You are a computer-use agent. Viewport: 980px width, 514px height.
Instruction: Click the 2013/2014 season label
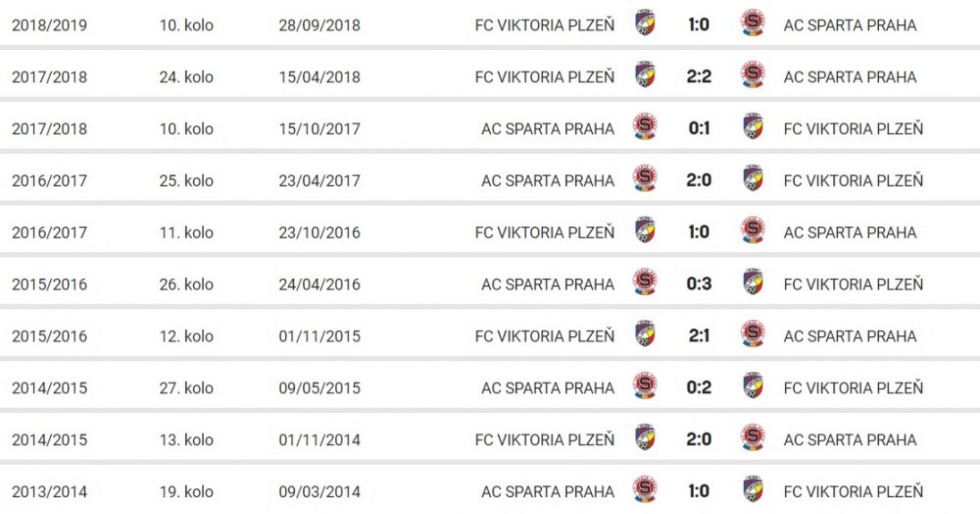click(49, 491)
